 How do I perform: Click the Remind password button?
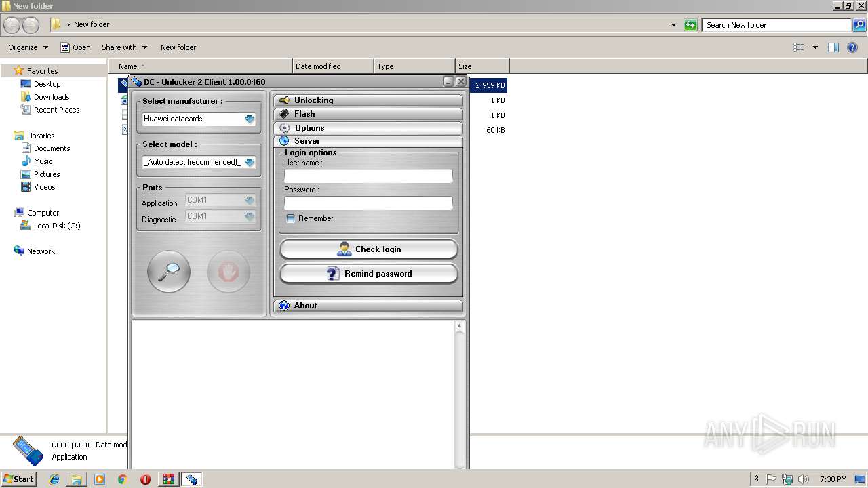[x=369, y=274]
